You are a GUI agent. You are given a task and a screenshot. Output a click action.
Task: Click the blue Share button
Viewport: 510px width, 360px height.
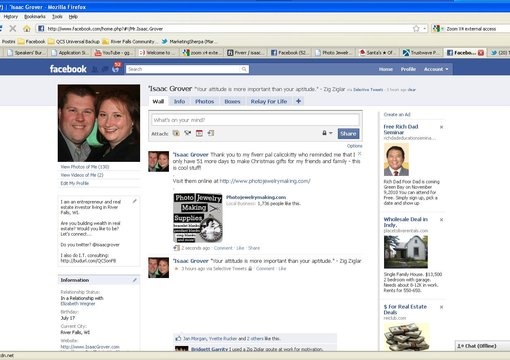coord(348,134)
